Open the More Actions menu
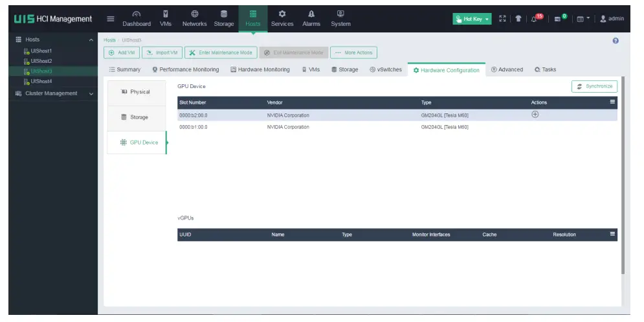Viewport: 644px width, 322px height. pyautogui.click(x=353, y=52)
